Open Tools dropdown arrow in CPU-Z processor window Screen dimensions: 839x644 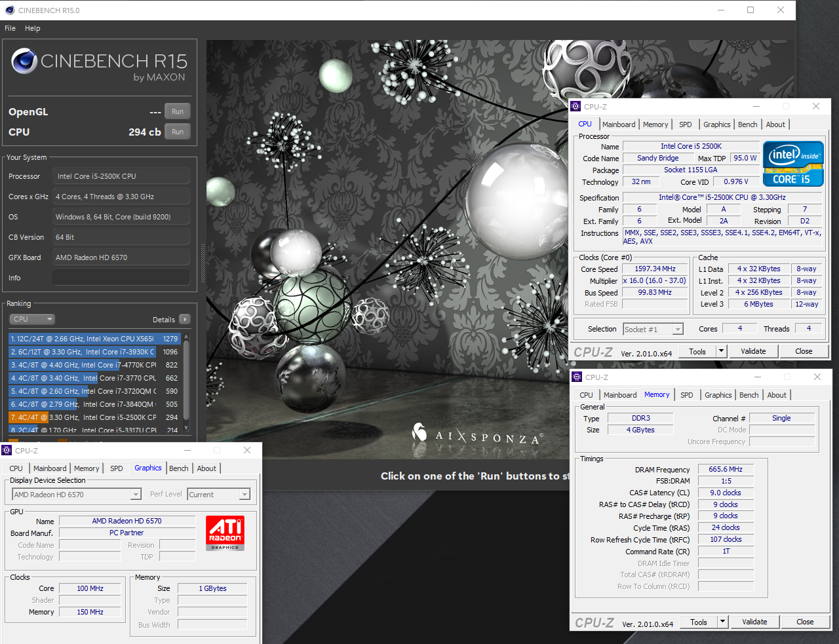pos(722,351)
